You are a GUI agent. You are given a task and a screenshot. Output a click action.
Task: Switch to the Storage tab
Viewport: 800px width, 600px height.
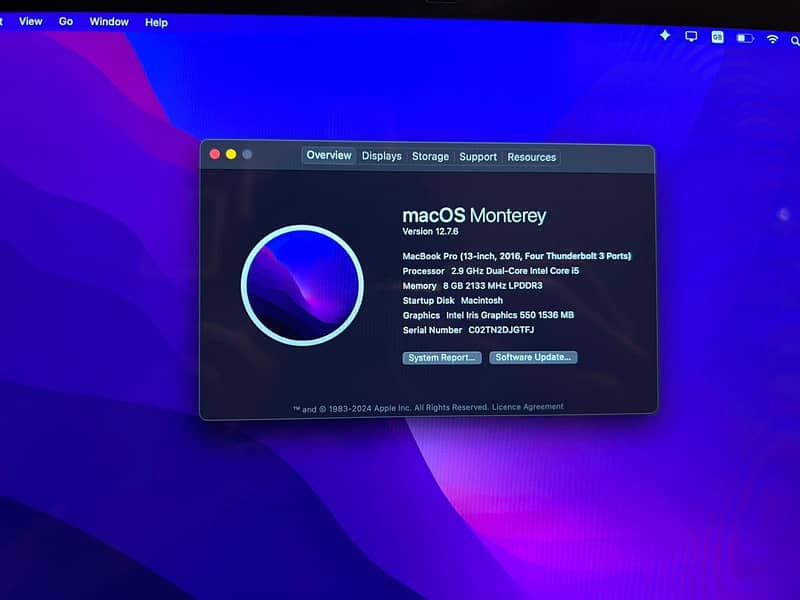430,157
